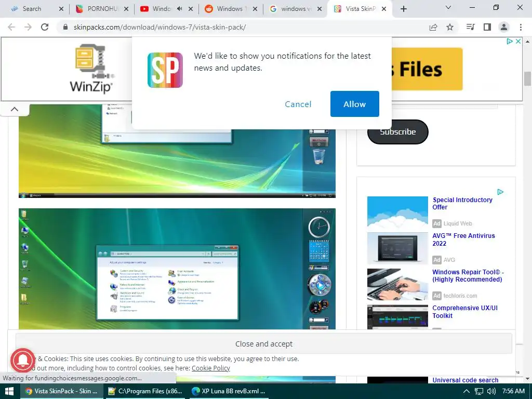Open Universal code search link
The height and width of the screenshot is (399, 532).
tap(465, 380)
